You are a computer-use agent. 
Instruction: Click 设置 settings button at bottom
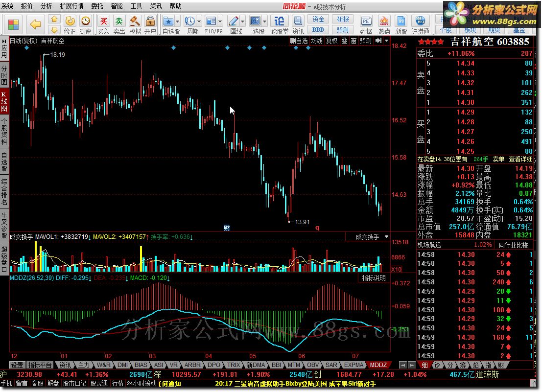(17, 365)
